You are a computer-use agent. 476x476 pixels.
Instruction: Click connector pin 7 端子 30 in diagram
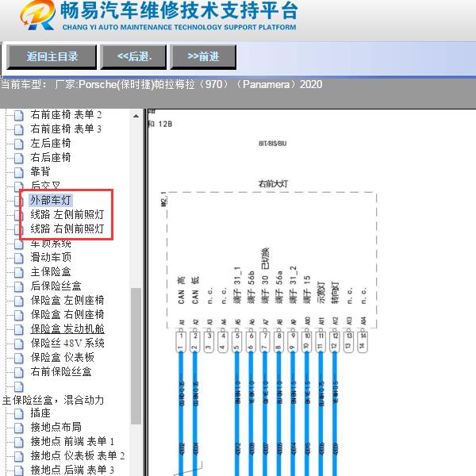tap(265, 342)
